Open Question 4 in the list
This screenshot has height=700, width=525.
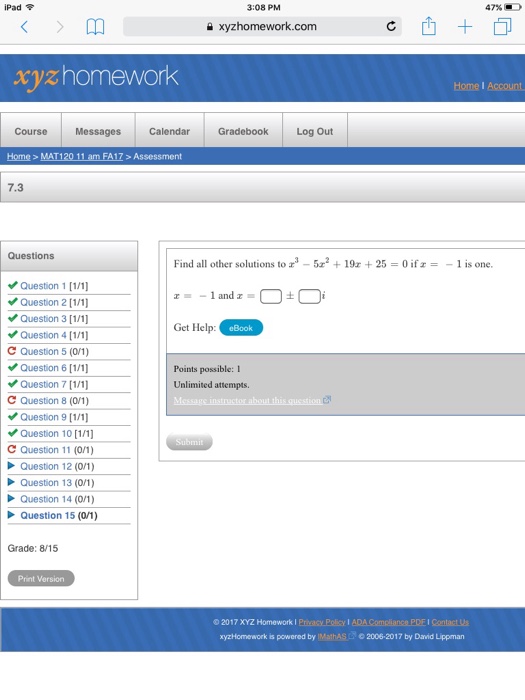coord(43,335)
